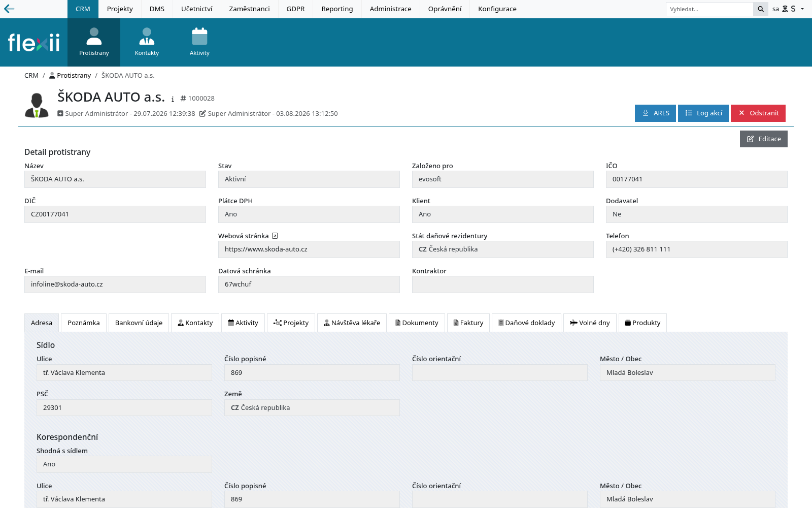Screen dimensions: 812x508
Task: Go to Protistrany in the breadcrumb
Action: (x=70, y=76)
